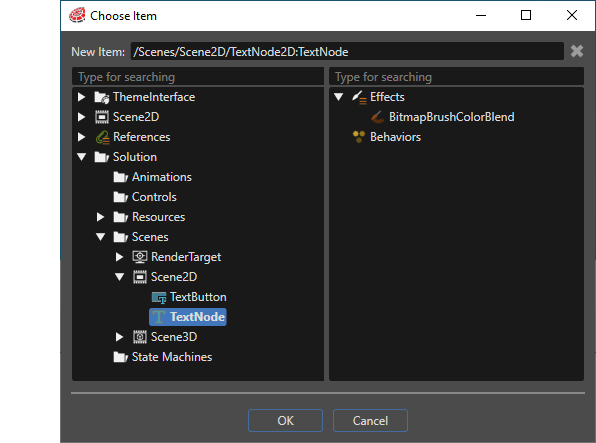Expand the RenderTarget node
The image size is (596, 443).
tap(119, 257)
